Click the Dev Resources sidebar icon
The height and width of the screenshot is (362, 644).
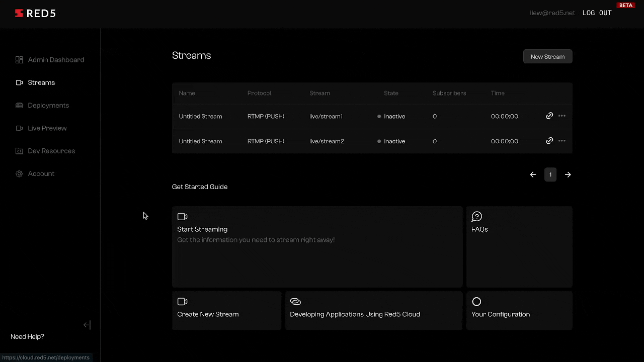click(19, 151)
